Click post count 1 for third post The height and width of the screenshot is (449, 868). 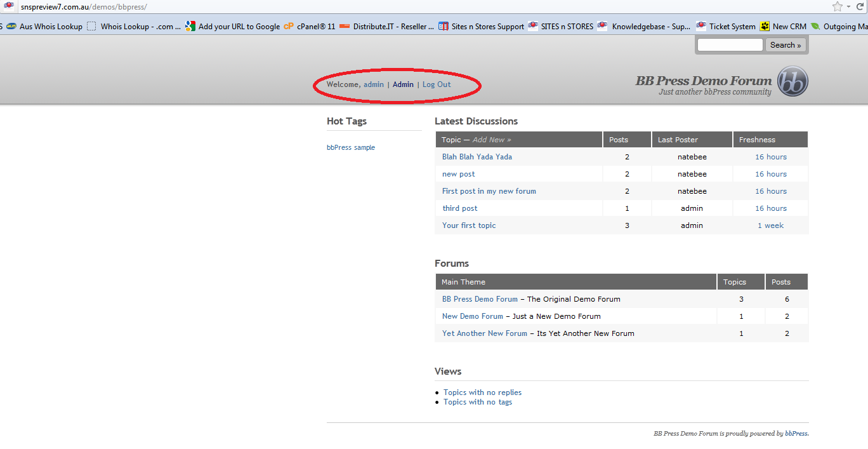pyautogui.click(x=627, y=208)
